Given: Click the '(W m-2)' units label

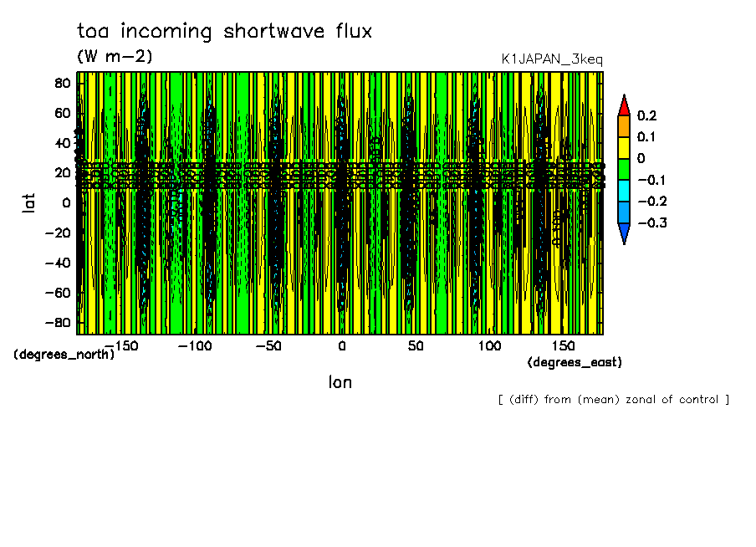Looking at the screenshot, I should click(x=115, y=57).
